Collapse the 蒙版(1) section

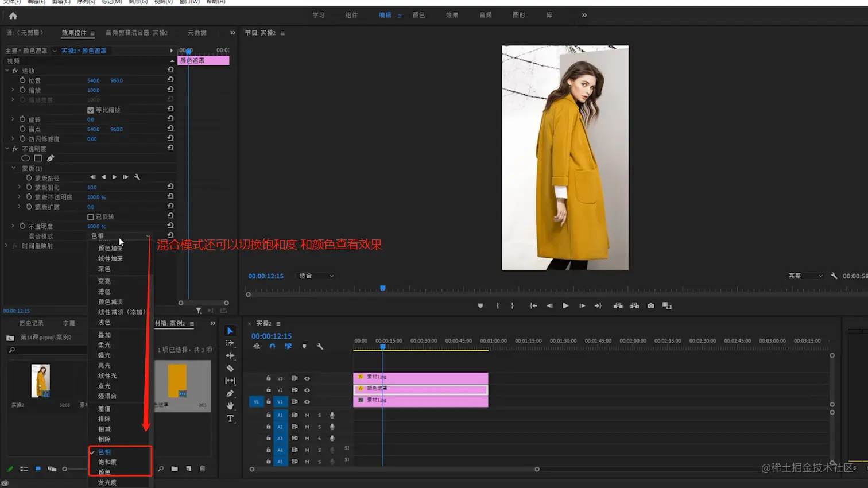point(14,168)
